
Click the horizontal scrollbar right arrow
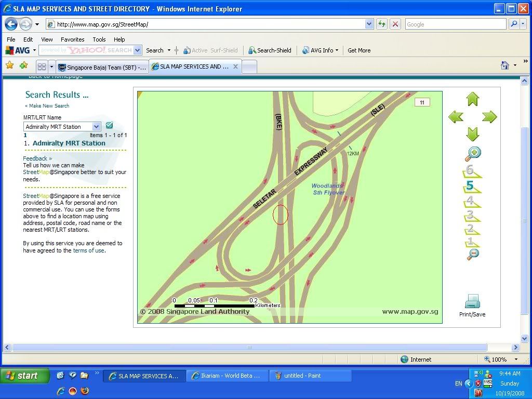pos(516,348)
